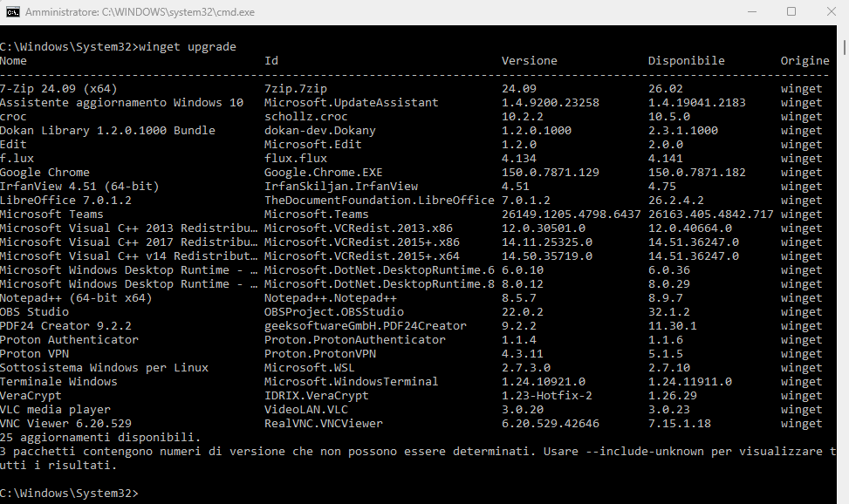Click 'Google.Chrome.EXE' id

pos(323,172)
